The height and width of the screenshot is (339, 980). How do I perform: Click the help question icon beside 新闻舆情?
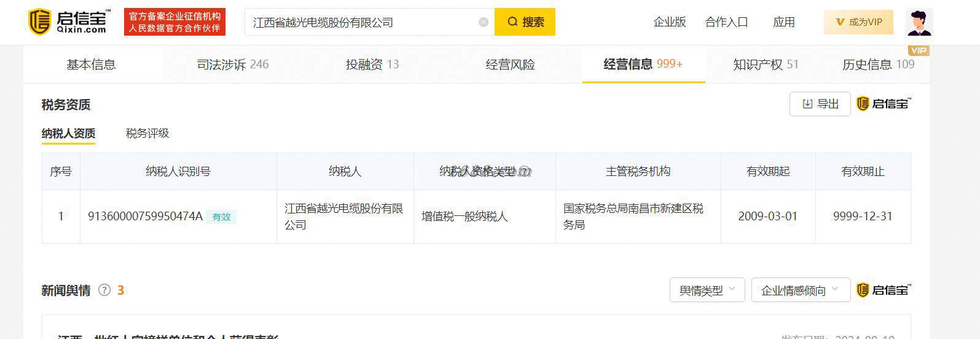[104, 290]
